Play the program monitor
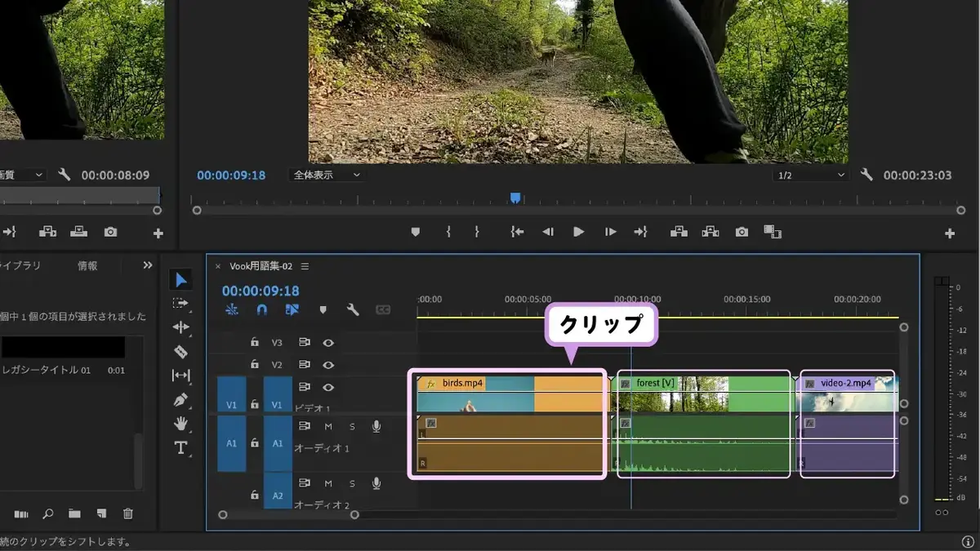 point(578,232)
